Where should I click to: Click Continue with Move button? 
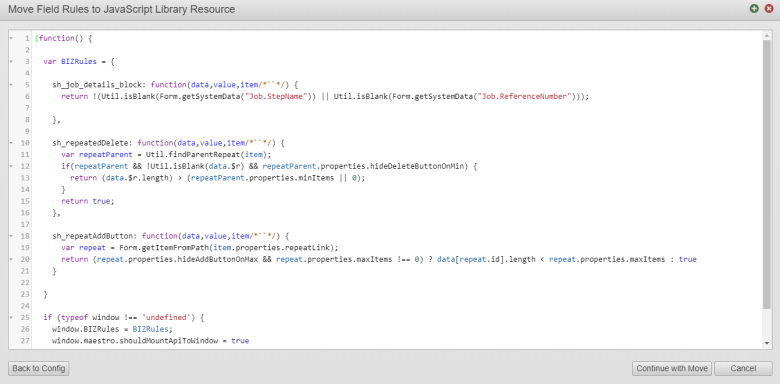[672, 369]
